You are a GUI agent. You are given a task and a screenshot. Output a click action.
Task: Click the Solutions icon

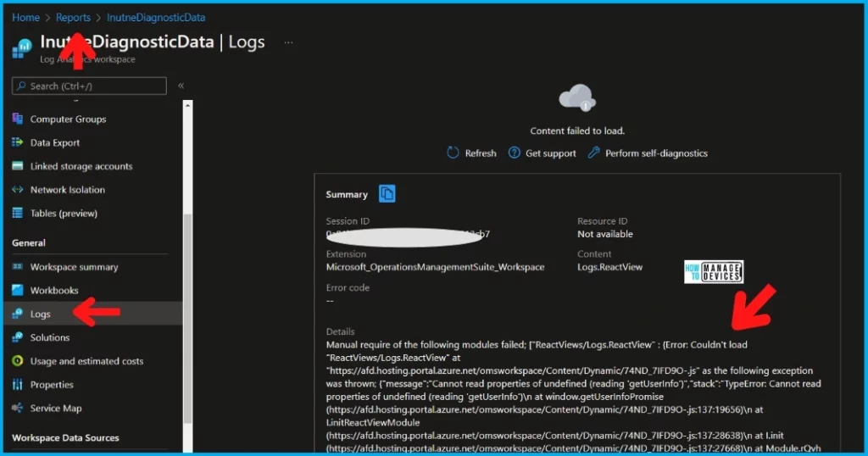pyautogui.click(x=18, y=337)
